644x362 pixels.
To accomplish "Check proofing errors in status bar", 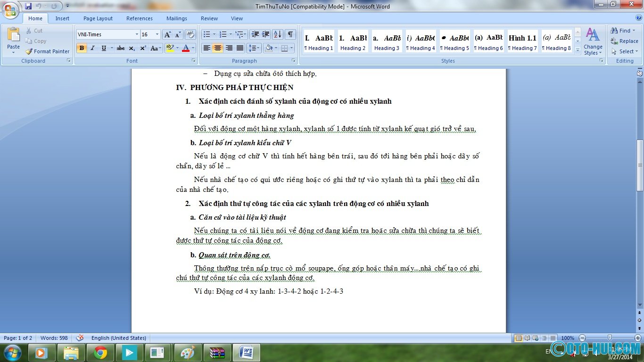I will 80,338.
